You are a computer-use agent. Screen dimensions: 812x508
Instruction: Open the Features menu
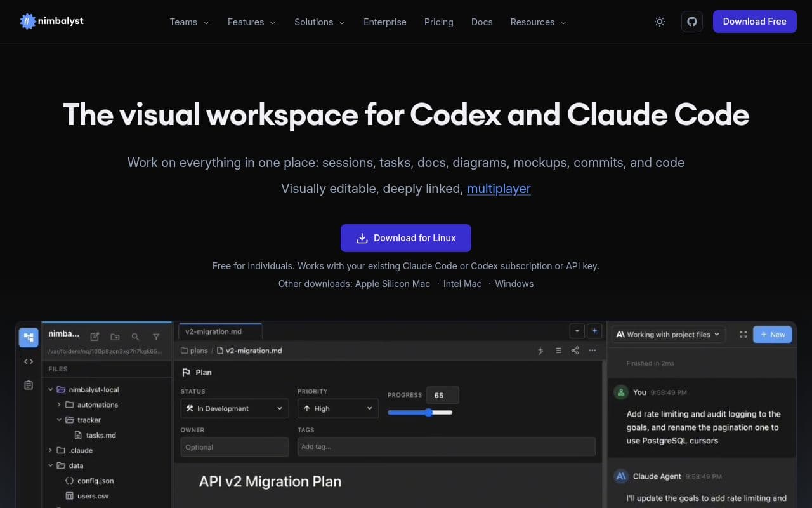pyautogui.click(x=252, y=22)
